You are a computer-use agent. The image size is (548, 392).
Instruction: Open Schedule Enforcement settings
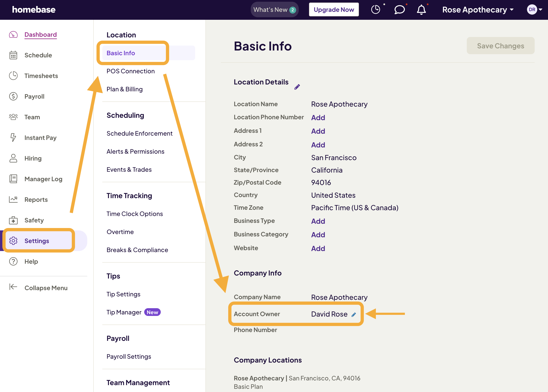pos(139,133)
